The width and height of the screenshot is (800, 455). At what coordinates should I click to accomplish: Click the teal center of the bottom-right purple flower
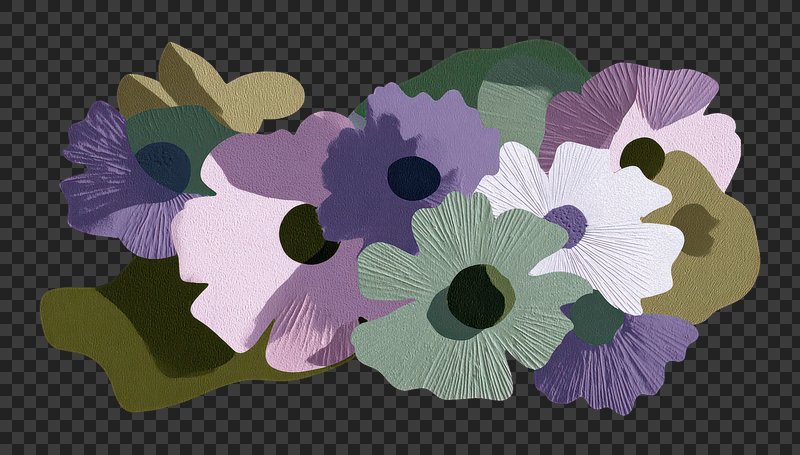click(x=597, y=319)
